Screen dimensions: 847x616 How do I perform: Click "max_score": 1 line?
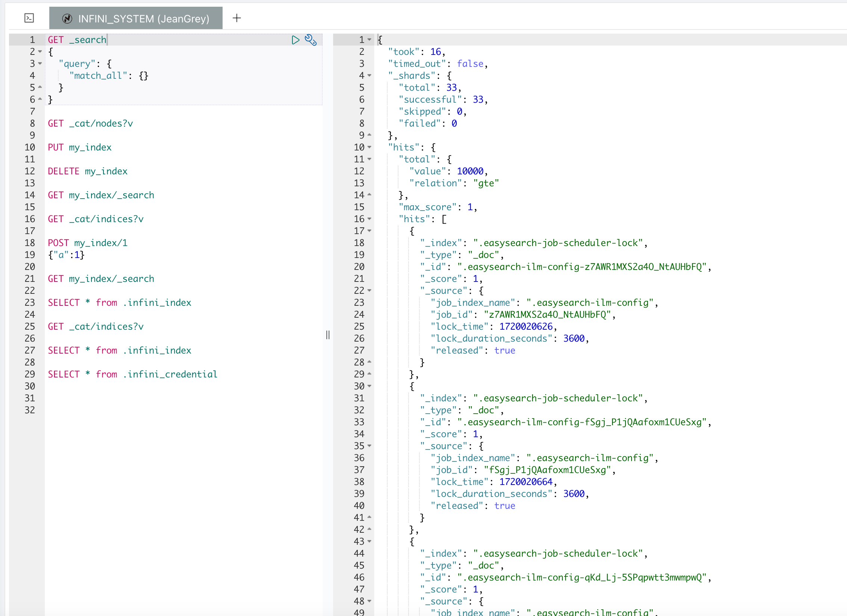coord(438,207)
